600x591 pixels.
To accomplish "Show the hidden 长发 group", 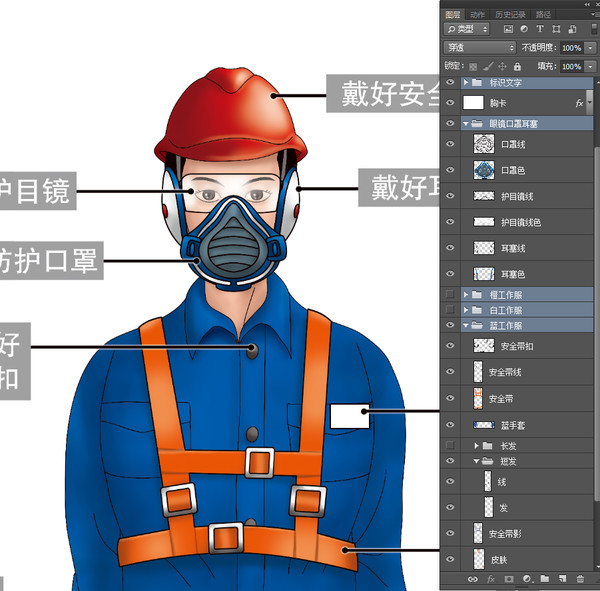I will tap(450, 445).
